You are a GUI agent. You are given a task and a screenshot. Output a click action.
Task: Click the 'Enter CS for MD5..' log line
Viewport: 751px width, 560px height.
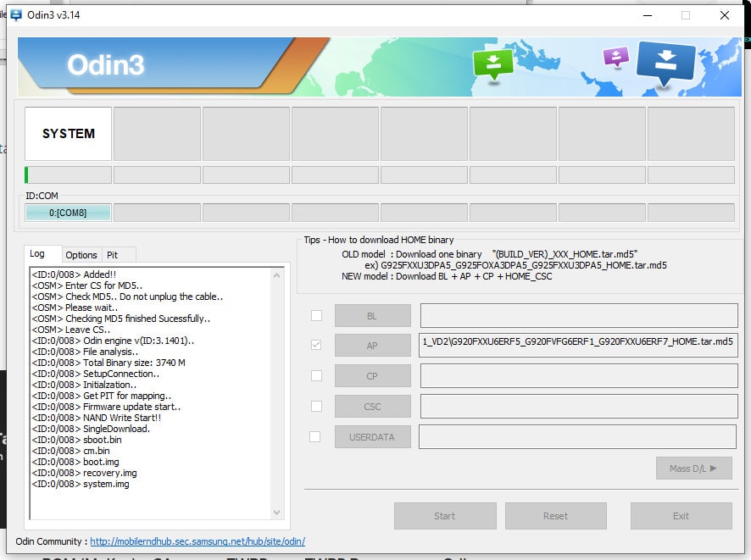tap(86, 286)
